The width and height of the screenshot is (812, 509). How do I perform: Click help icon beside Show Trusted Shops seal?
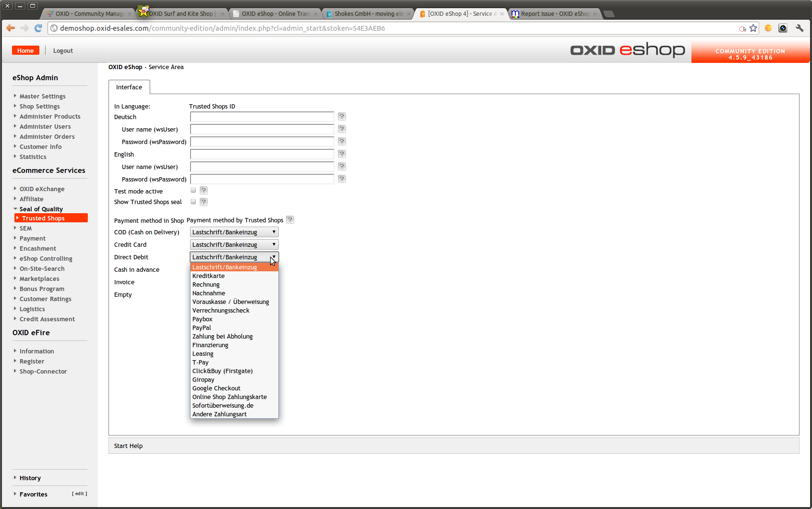(204, 202)
